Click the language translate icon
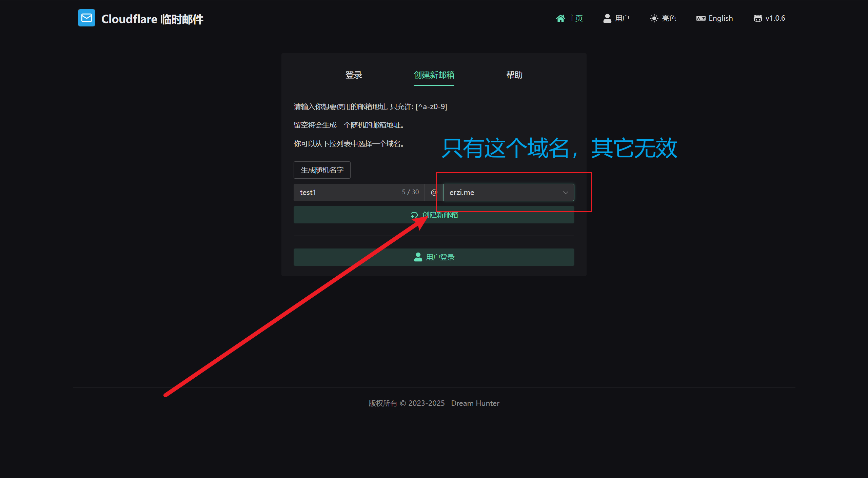The width and height of the screenshot is (868, 478). click(701, 18)
